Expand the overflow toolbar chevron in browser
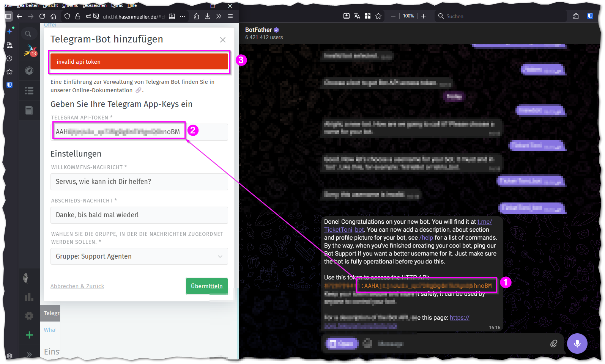 tap(219, 16)
